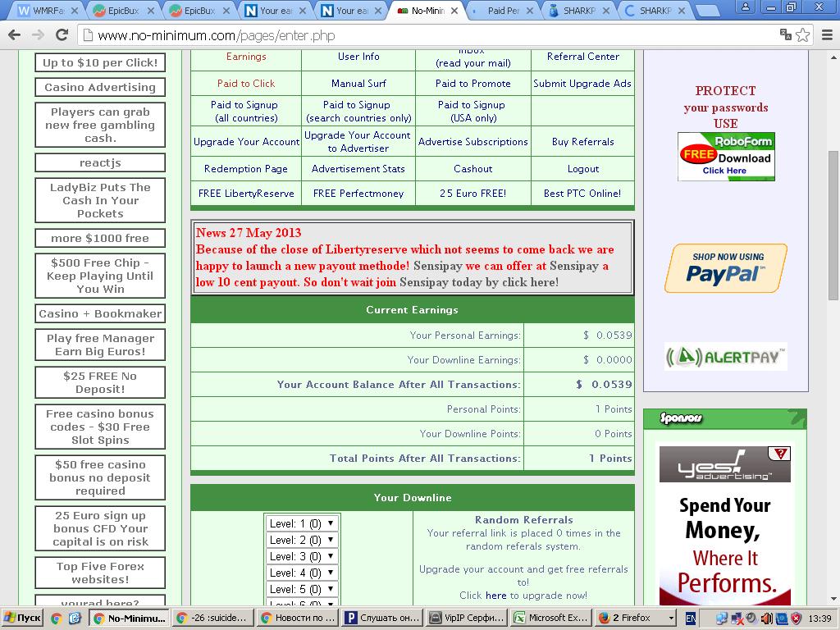Switch to the Новости по taskbar window
Image resolution: width=840 pixels, height=630 pixels.
point(298,618)
